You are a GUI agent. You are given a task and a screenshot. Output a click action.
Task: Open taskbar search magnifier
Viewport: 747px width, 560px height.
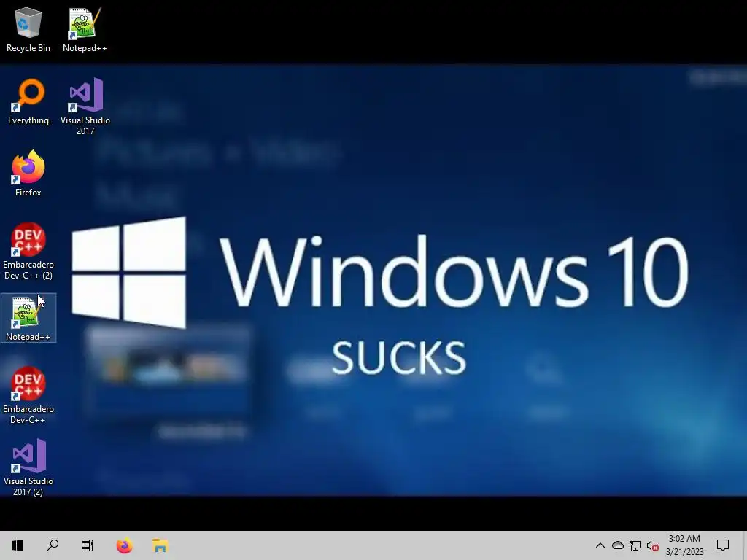pos(53,545)
